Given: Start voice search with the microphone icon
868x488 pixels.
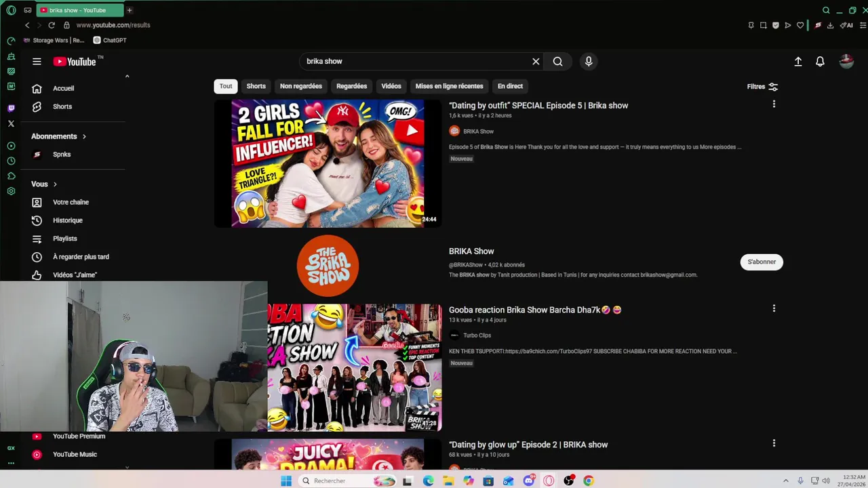Looking at the screenshot, I should click(x=589, y=61).
